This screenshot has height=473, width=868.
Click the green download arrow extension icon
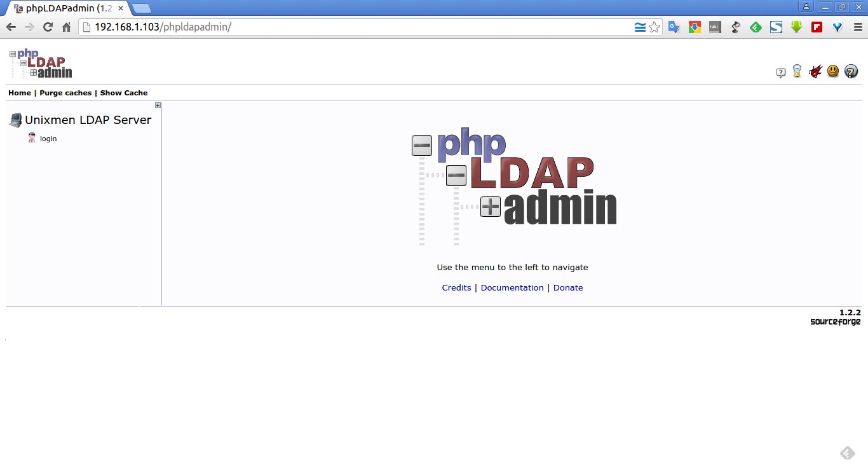tap(796, 27)
